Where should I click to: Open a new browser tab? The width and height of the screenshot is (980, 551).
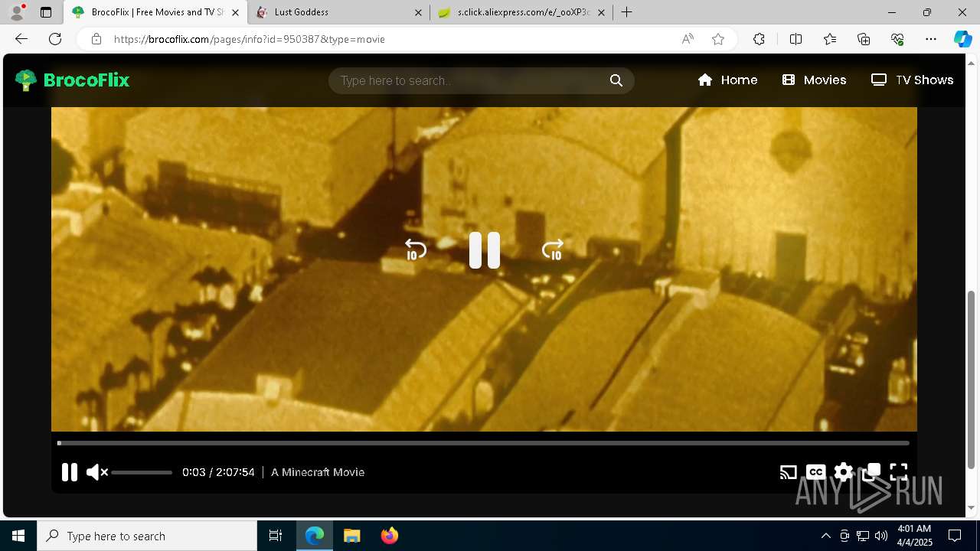(x=627, y=12)
